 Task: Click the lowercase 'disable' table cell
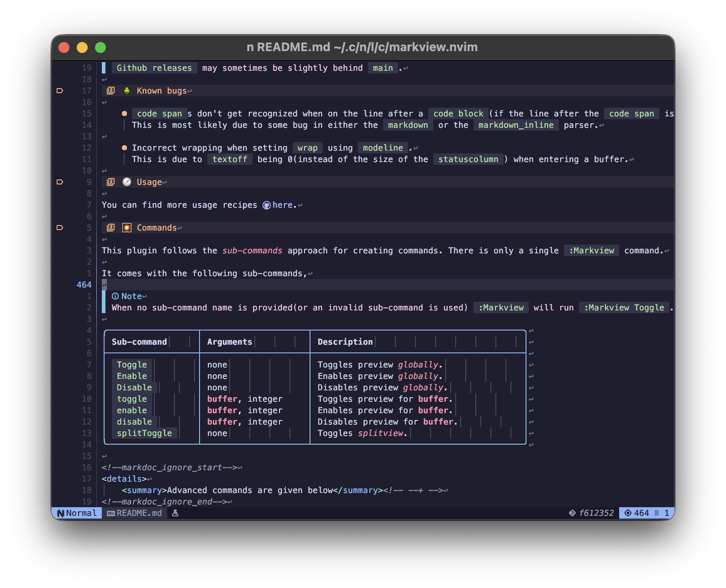134,422
